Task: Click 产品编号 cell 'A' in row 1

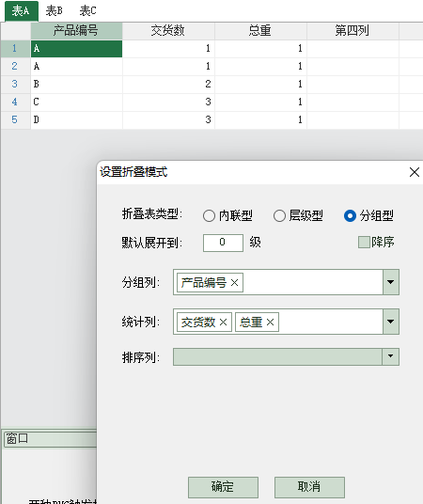Action: (x=76, y=49)
